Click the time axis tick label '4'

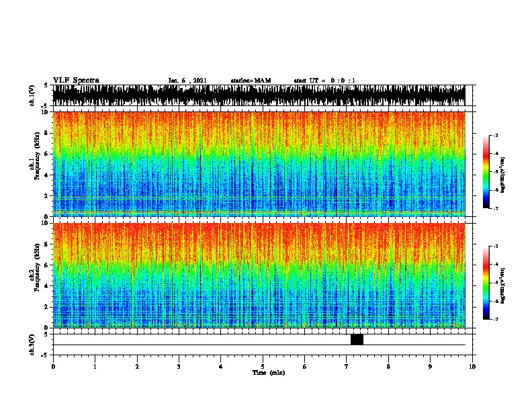(221, 366)
